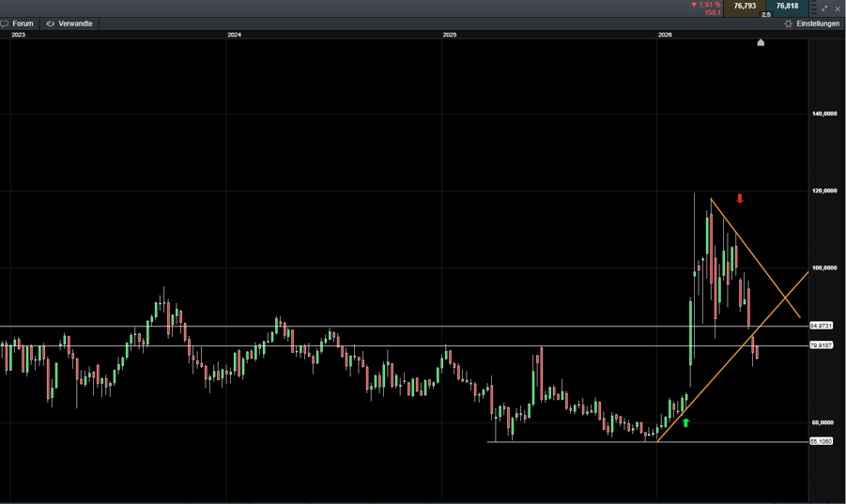Select the 79.9187 price level label
The width and height of the screenshot is (846, 504).
(x=821, y=345)
